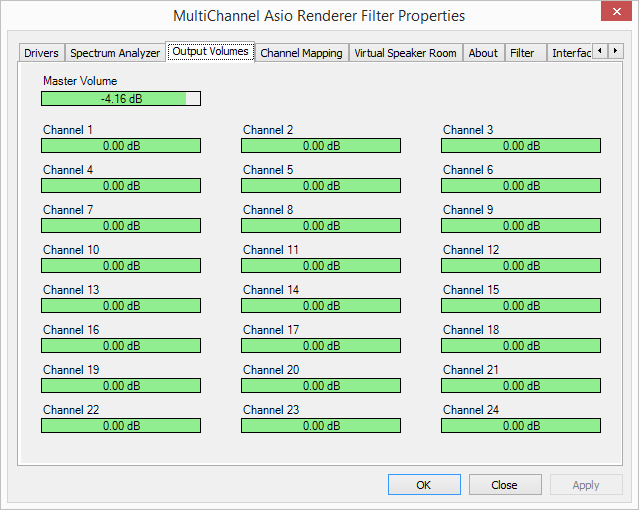The width and height of the screenshot is (639, 510).
Task: Set the Channel 16 volume bar
Action: point(121,346)
